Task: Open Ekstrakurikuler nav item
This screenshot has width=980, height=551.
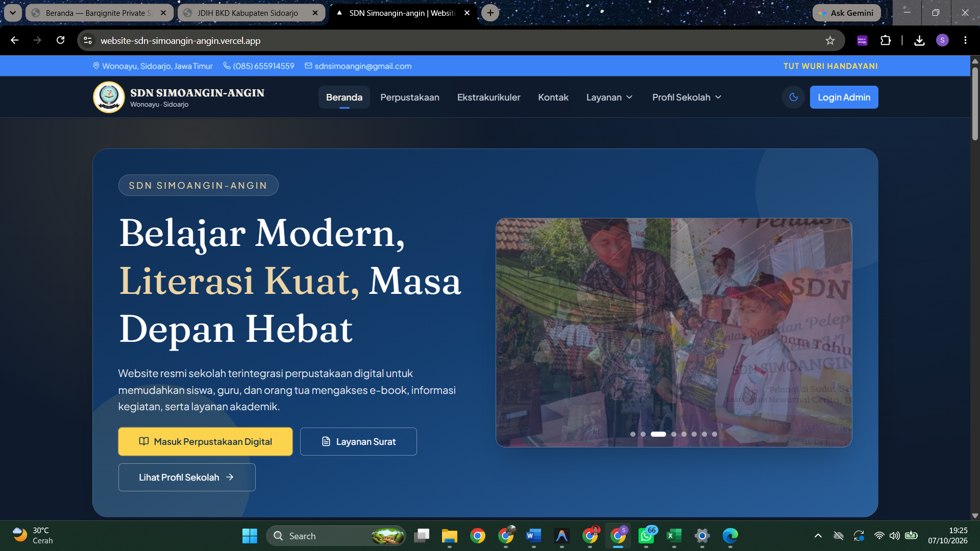Action: (488, 97)
